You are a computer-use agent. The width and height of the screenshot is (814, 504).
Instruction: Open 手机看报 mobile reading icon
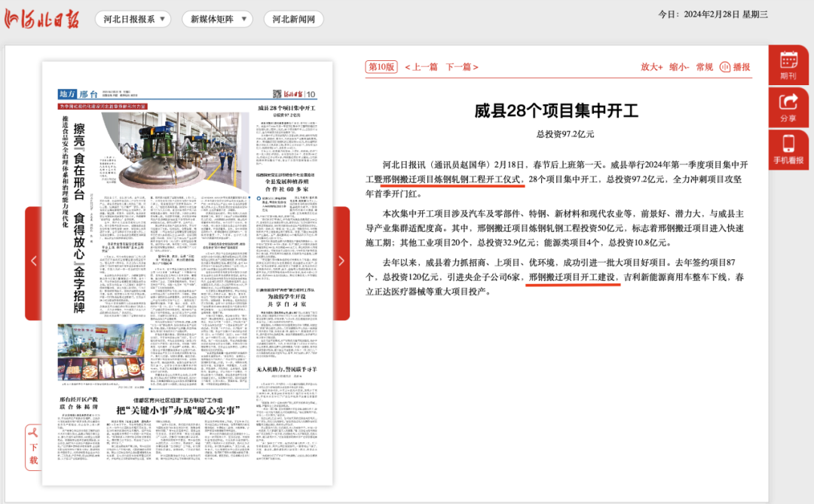point(788,149)
